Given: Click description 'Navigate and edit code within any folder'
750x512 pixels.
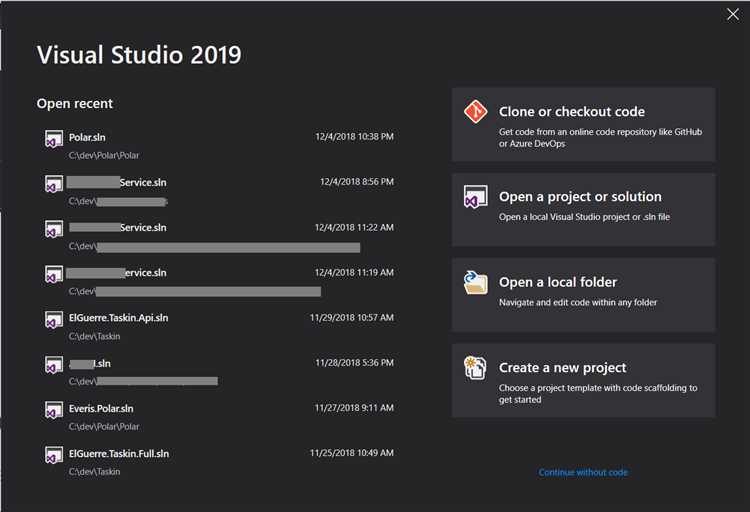Looking at the screenshot, I should pyautogui.click(x=578, y=302).
